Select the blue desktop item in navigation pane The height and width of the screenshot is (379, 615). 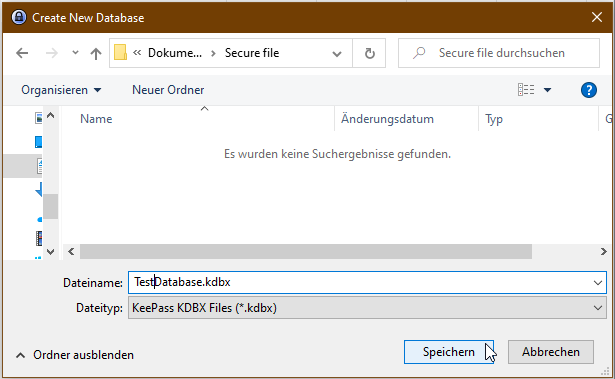click(38, 142)
